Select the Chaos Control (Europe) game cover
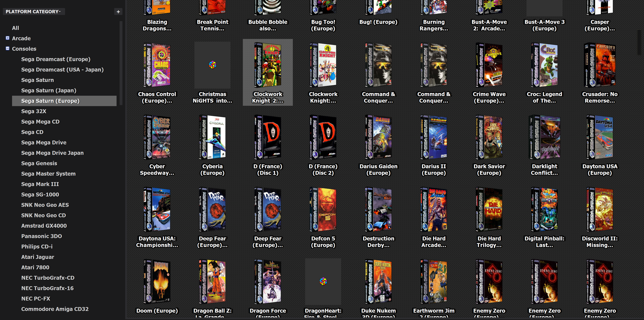Viewport: 644px width, 320px height. (157, 65)
